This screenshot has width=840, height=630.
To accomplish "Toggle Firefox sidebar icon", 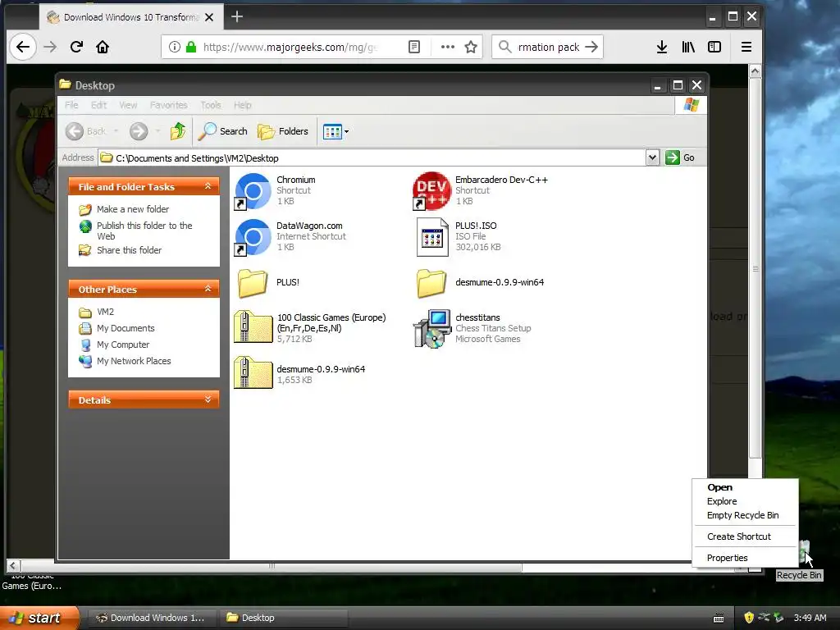I will coord(714,47).
